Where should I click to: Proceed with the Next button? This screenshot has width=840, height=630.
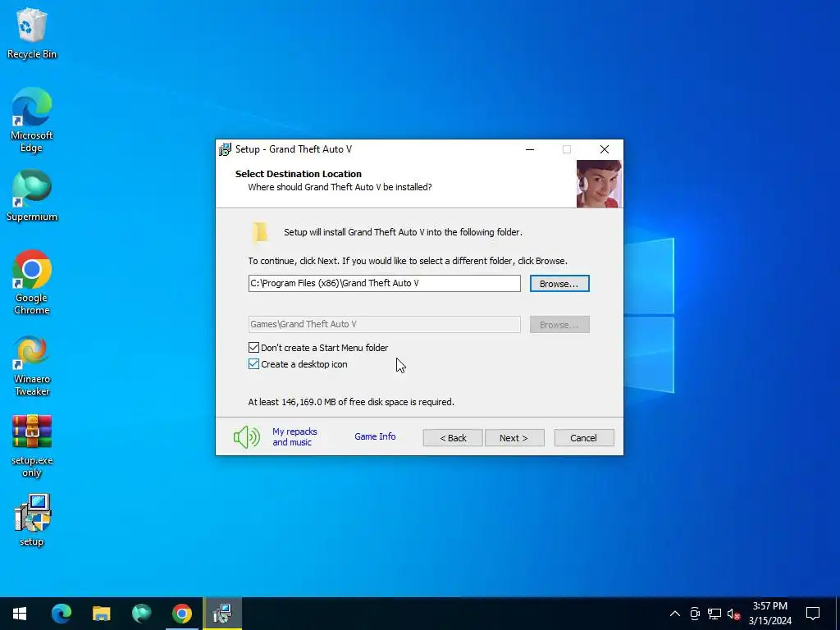pyautogui.click(x=514, y=438)
